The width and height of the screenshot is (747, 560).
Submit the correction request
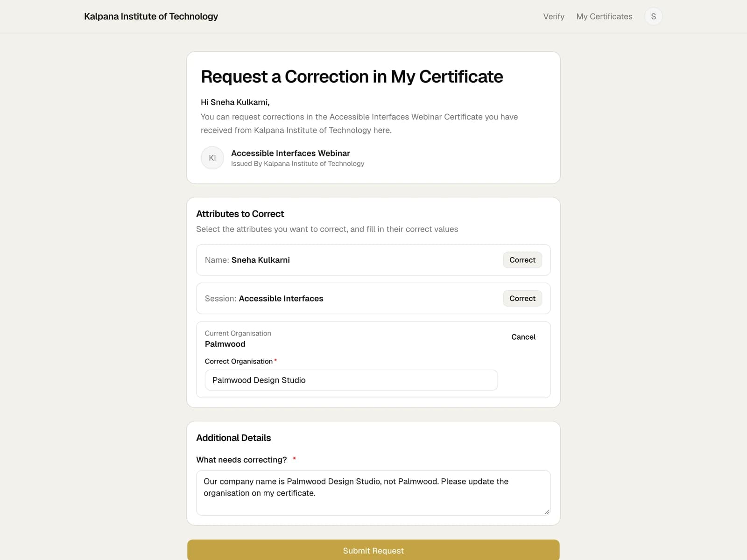pyautogui.click(x=373, y=550)
